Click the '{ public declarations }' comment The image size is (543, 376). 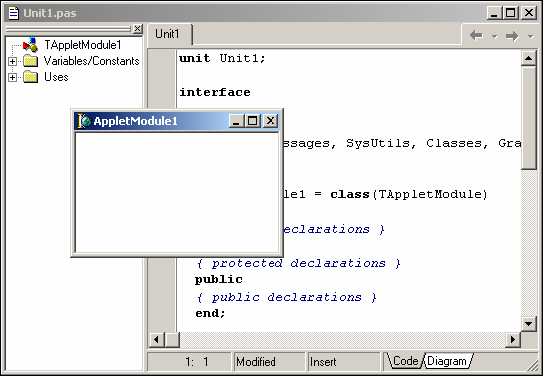[x=287, y=297]
